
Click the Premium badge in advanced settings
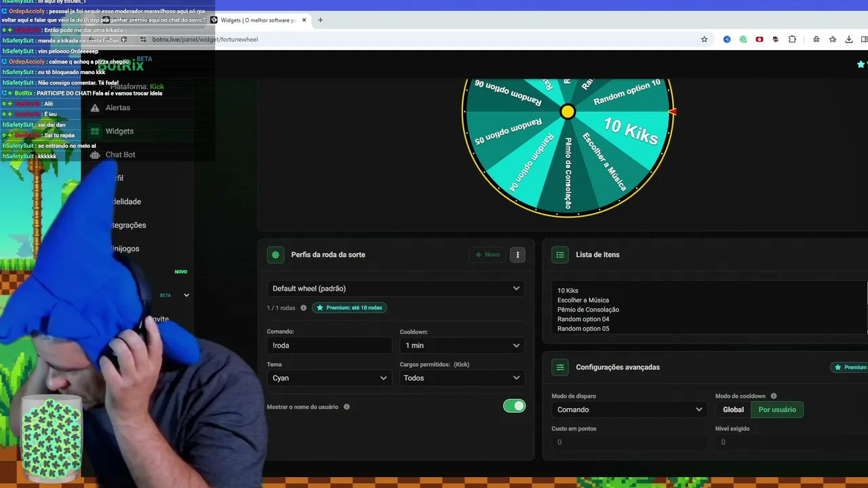pyautogui.click(x=850, y=367)
